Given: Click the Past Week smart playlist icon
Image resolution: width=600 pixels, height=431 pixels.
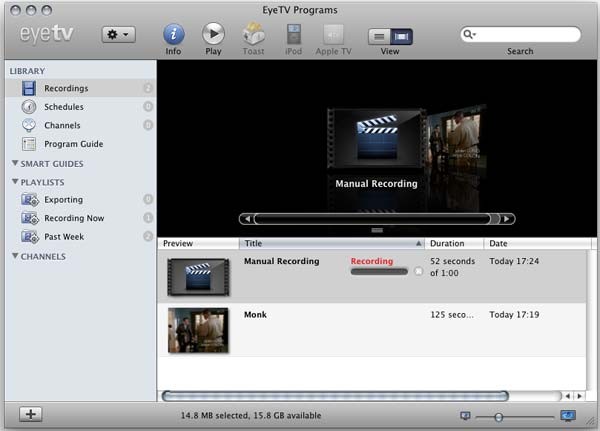Looking at the screenshot, I should pos(30,237).
